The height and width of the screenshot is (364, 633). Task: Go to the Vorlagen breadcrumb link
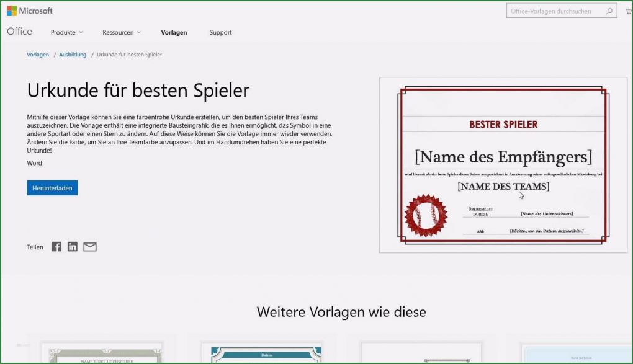pyautogui.click(x=38, y=55)
